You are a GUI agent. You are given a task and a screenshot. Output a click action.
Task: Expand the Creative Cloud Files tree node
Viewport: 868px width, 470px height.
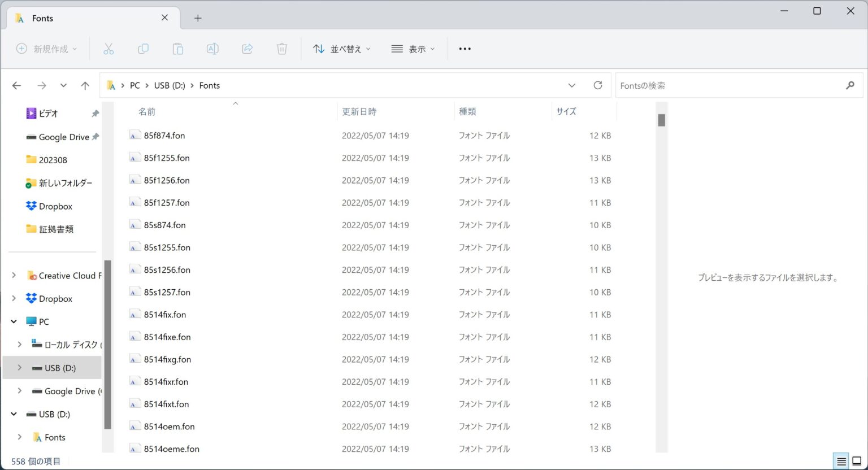14,276
